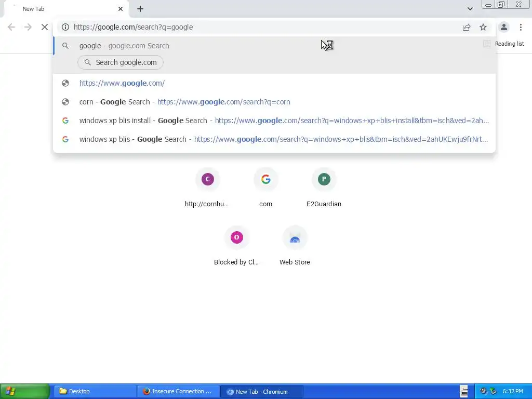Open a new tab with plus button

pyautogui.click(x=140, y=9)
